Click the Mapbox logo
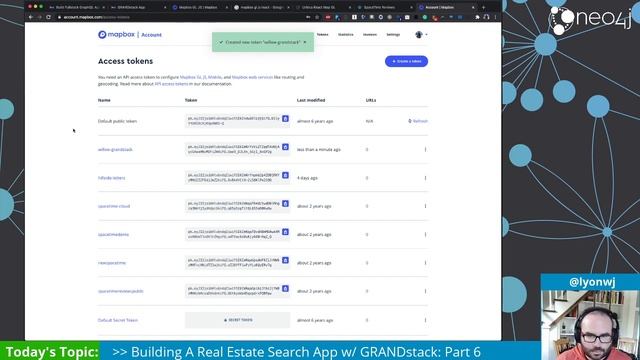 [116, 35]
